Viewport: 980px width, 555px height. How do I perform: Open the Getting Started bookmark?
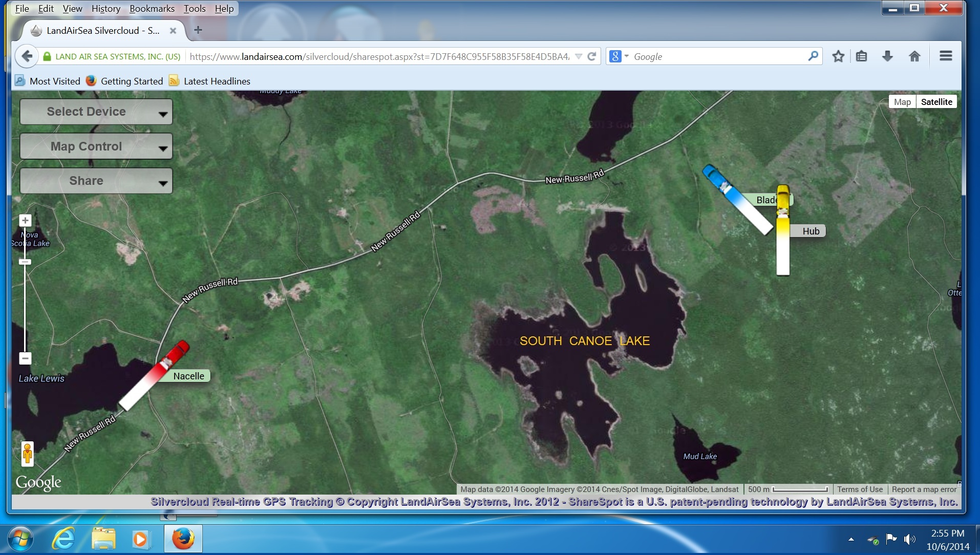(x=124, y=81)
